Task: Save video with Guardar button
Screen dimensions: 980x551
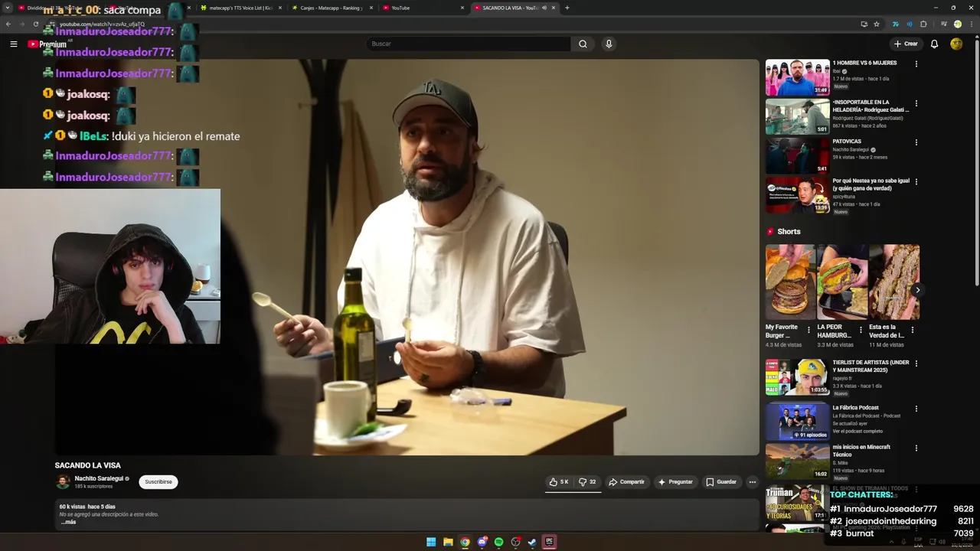Action: coord(721,482)
